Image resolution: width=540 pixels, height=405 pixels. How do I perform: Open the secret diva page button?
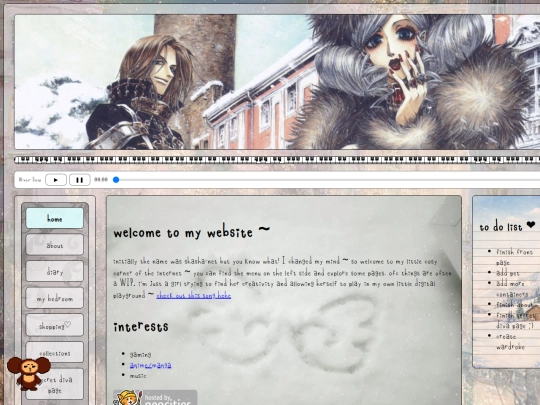[x=54, y=384]
